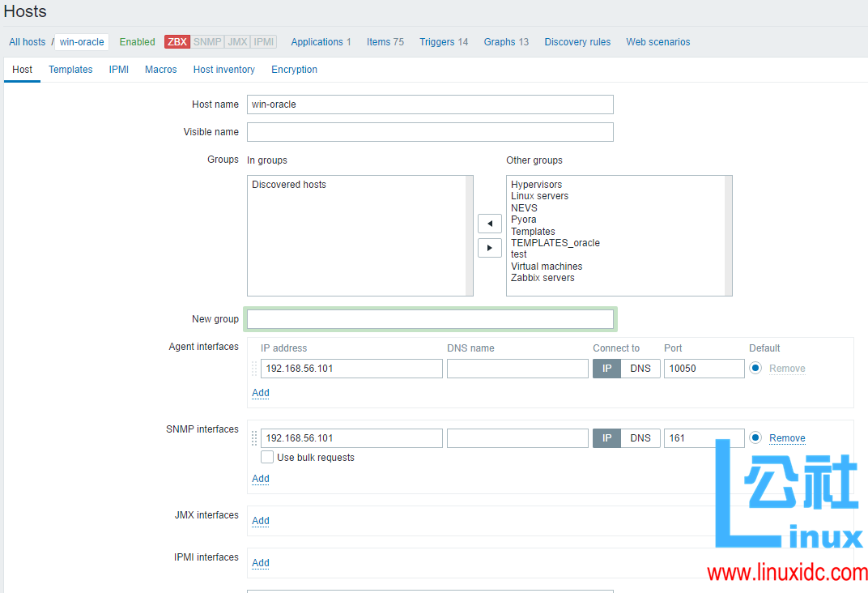Screen dimensions: 868x593
Task: Select Linux servers in Other groups list
Action: (539, 195)
